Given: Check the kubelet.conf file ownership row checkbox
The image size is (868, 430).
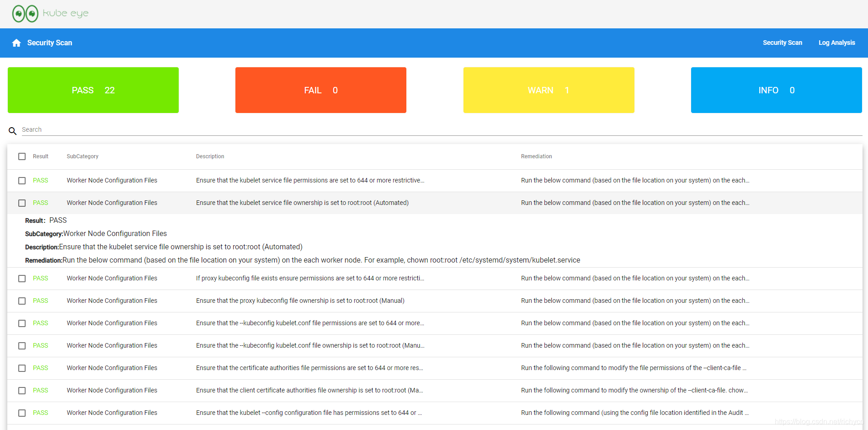Looking at the screenshot, I should pos(22,346).
